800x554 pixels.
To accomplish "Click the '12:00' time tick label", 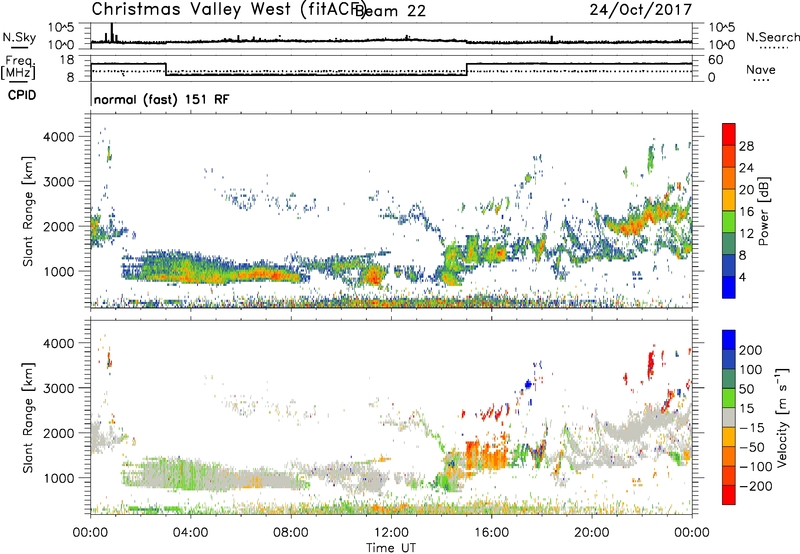I will coord(391,533).
